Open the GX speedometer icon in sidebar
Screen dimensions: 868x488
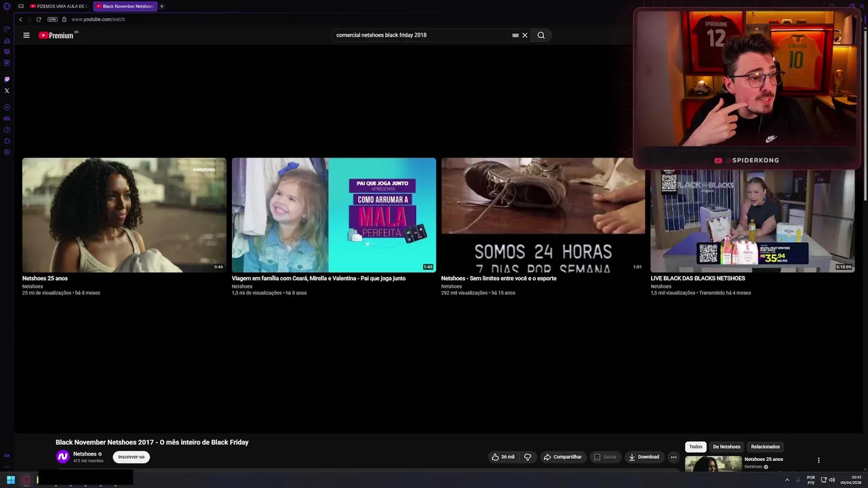pos(7,29)
